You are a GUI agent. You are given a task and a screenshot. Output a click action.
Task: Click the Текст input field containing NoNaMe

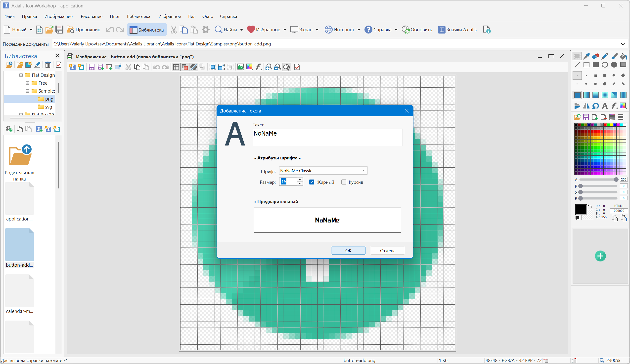[327, 137]
